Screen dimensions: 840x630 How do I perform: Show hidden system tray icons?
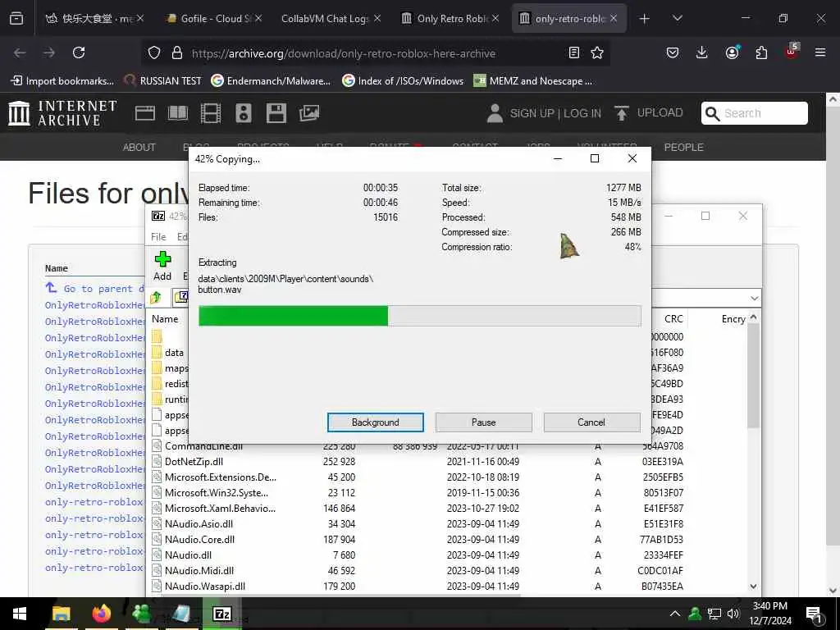tap(675, 614)
